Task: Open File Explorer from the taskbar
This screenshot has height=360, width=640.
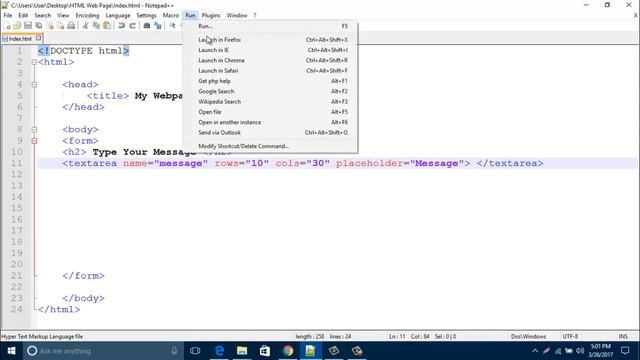Action: 242,351
